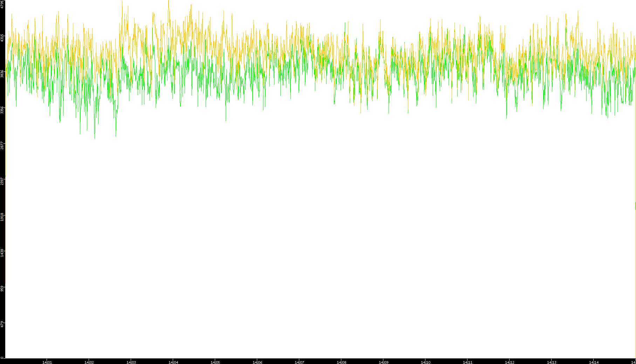Screen dimensions: 636x364
Task: Click the 14:05 label on time axis
Action: pyautogui.click(x=215, y=362)
